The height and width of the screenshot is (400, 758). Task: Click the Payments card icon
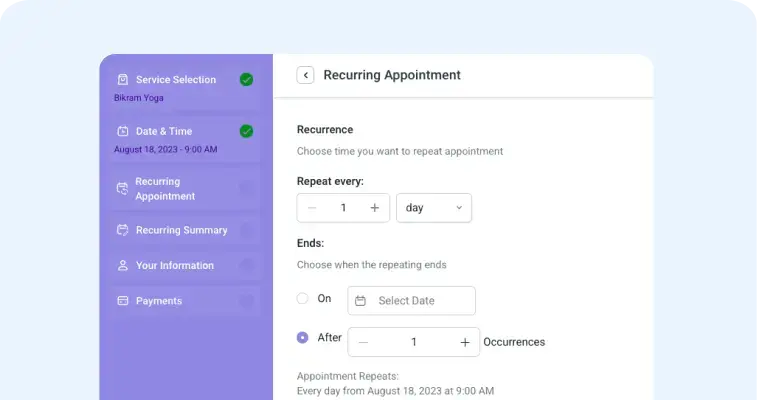[123, 301]
